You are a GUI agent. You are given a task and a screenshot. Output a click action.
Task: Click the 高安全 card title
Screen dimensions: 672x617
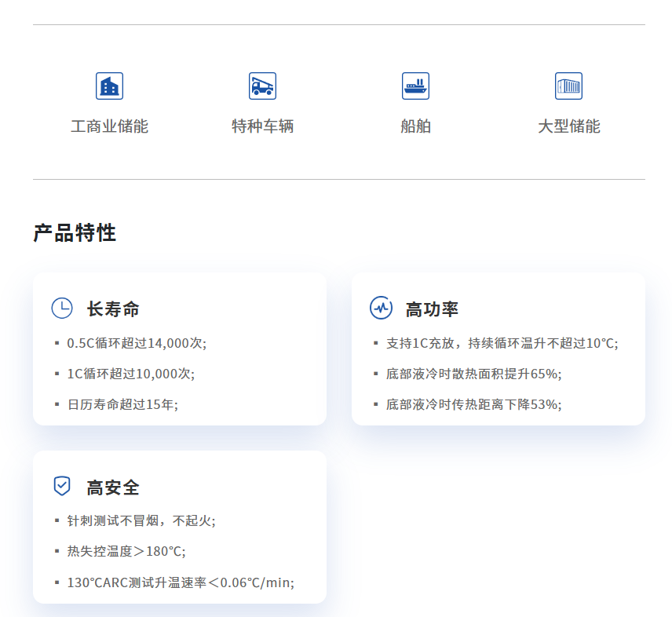tap(113, 487)
